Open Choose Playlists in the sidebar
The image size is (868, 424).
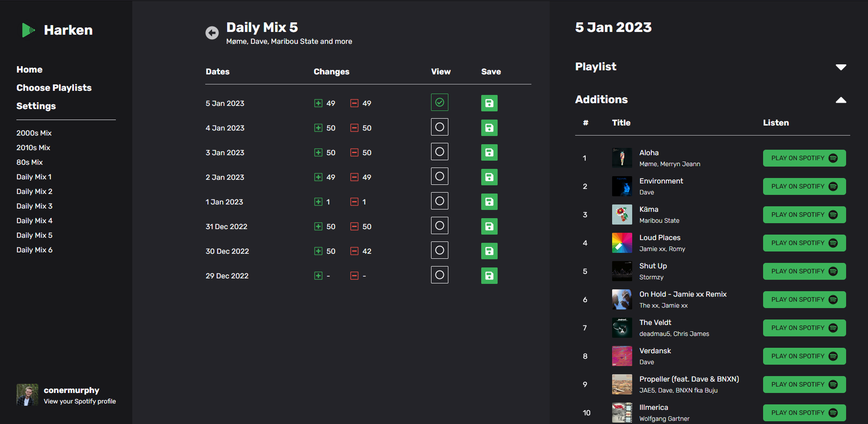[x=54, y=88]
